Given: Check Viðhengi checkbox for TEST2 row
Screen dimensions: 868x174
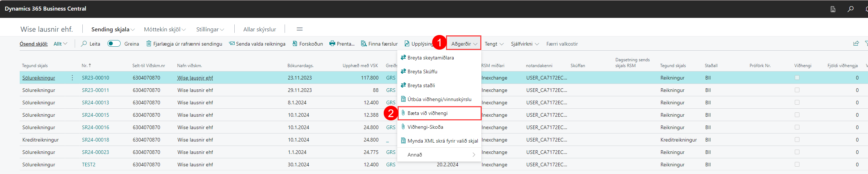Looking at the screenshot, I should coord(797,165).
